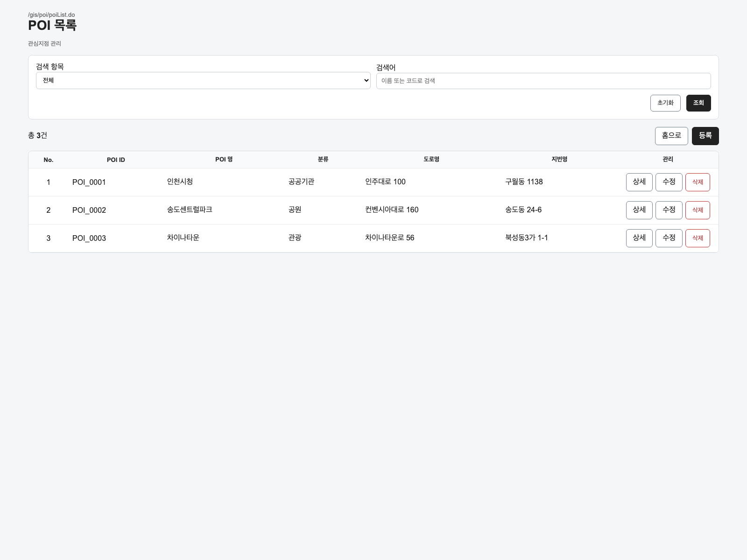Click the 분류 column header

(x=323, y=160)
